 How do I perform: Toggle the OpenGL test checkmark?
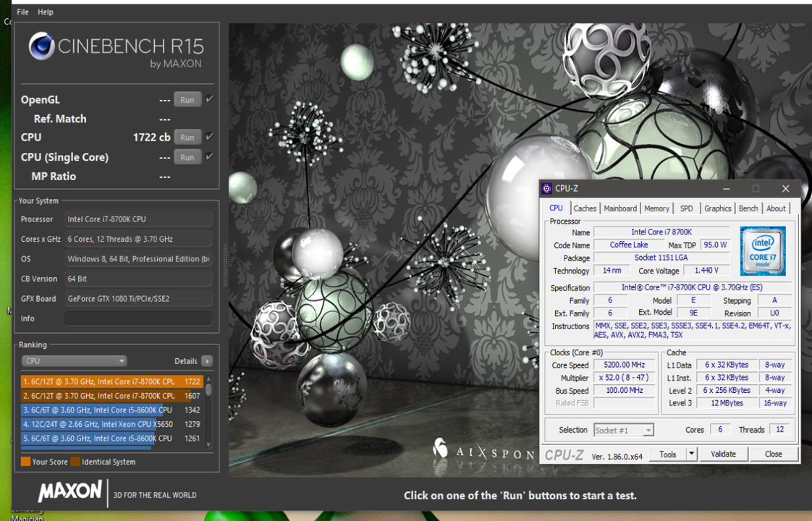click(x=209, y=99)
